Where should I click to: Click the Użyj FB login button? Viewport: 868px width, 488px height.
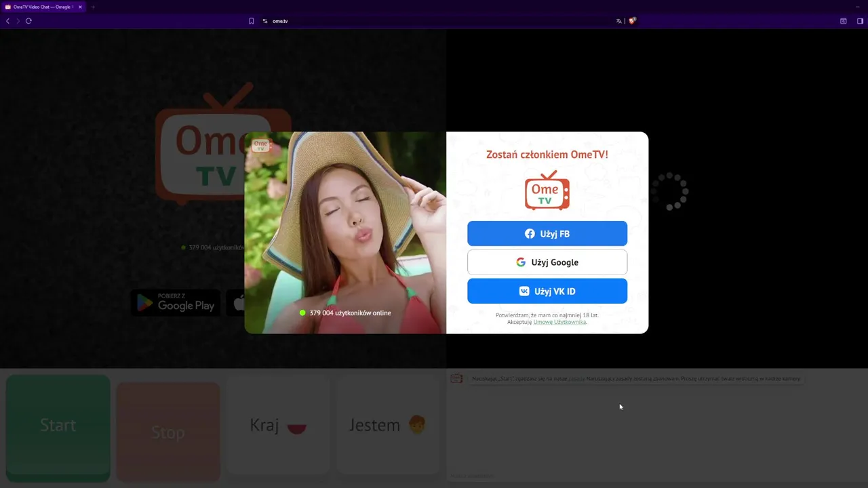[x=547, y=234]
